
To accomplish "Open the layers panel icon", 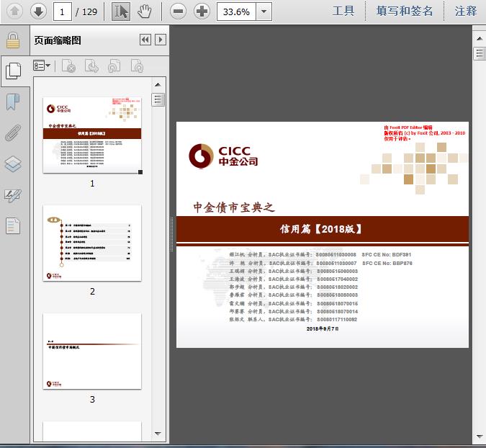I will tap(13, 163).
